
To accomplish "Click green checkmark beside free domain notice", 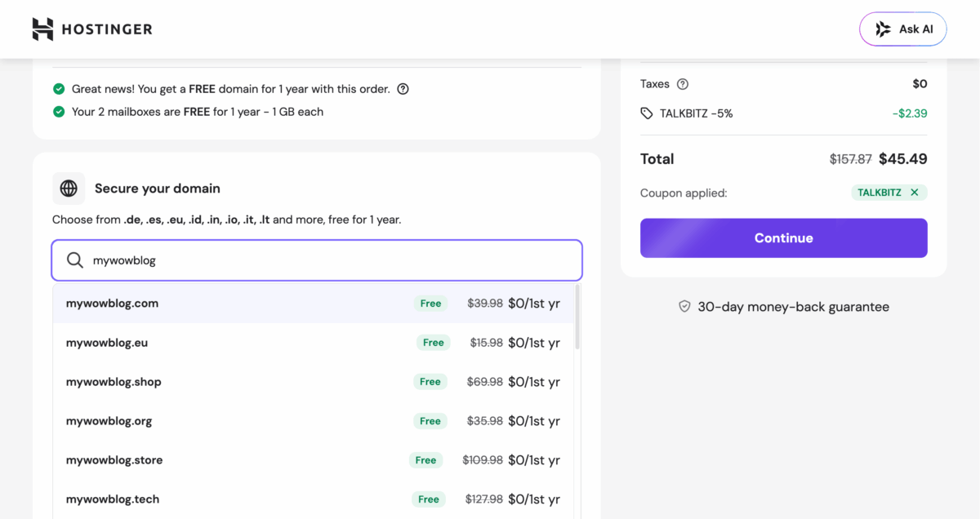I will click(x=59, y=89).
